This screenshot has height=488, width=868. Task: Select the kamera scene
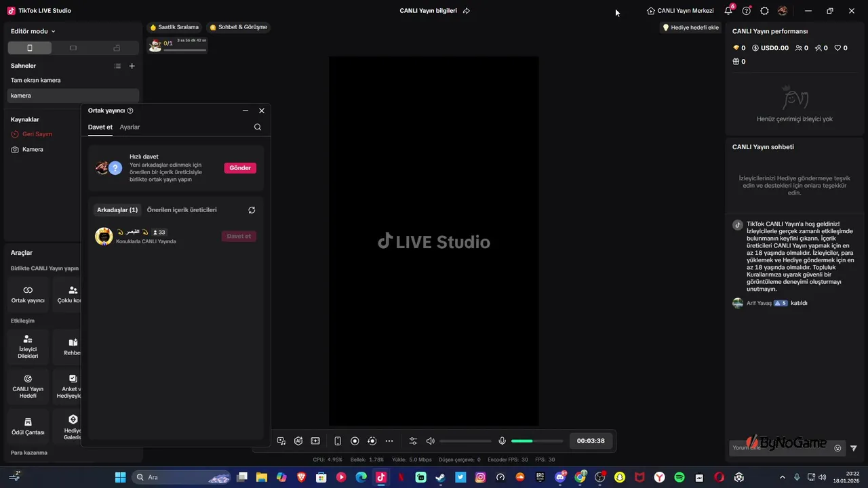[x=73, y=96]
